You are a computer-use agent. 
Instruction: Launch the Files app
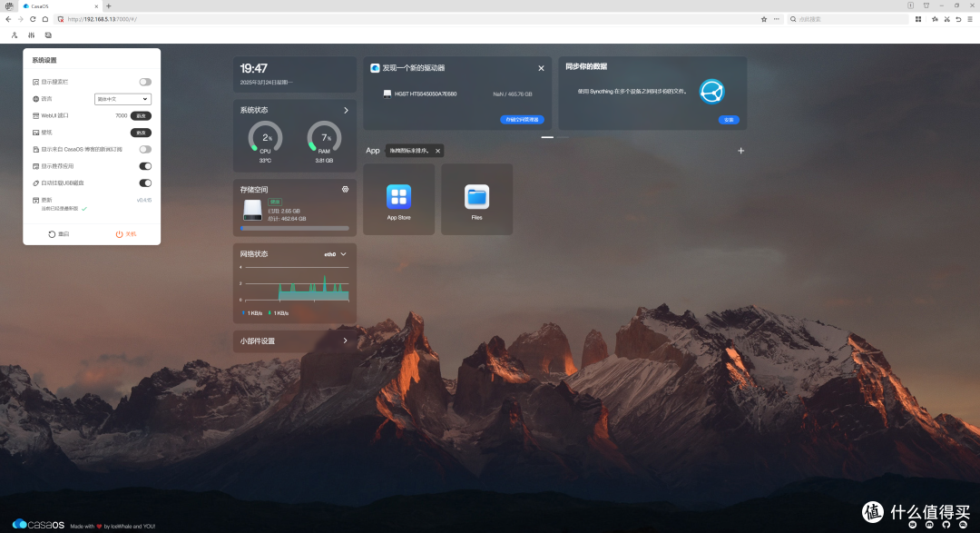pos(477,200)
